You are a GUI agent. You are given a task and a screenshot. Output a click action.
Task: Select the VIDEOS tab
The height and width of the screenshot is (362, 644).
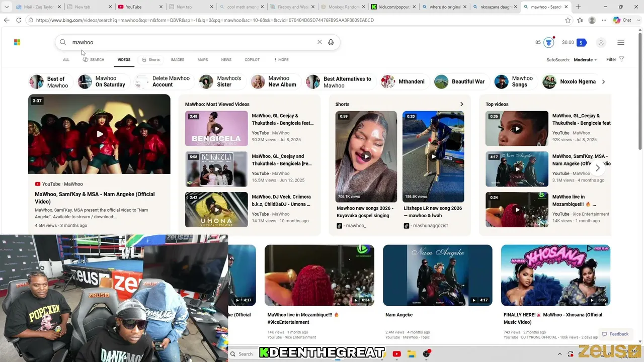coord(124,60)
